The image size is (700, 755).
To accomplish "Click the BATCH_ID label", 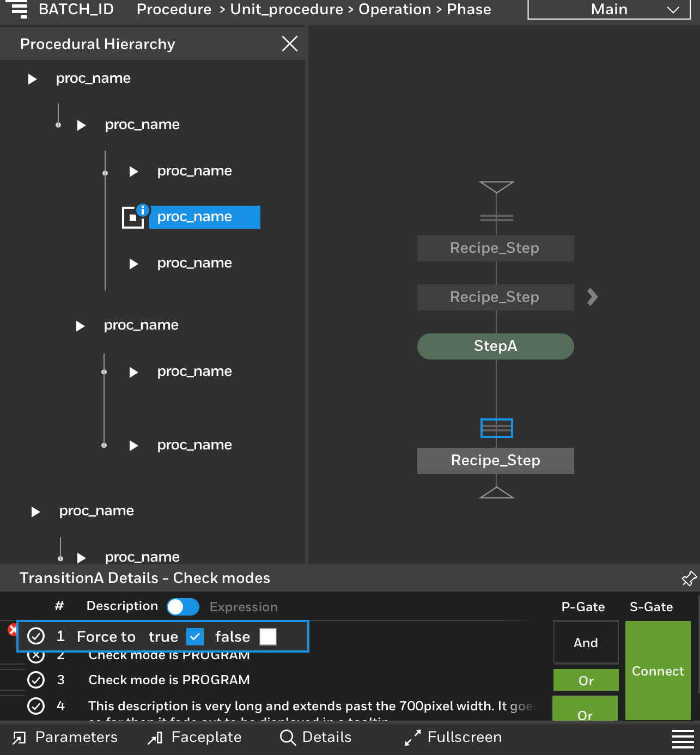I will (x=76, y=9).
